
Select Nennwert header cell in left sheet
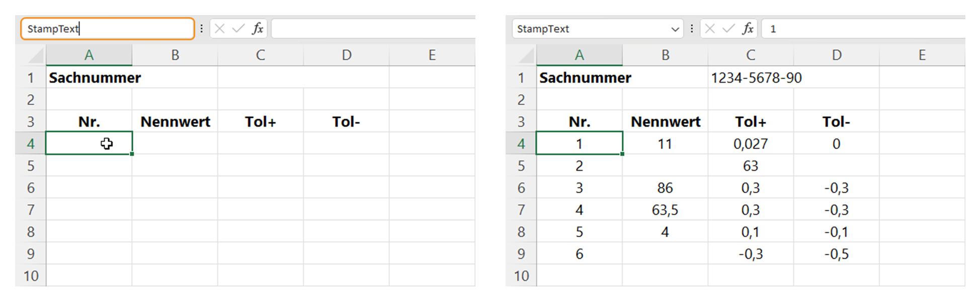pos(175,122)
